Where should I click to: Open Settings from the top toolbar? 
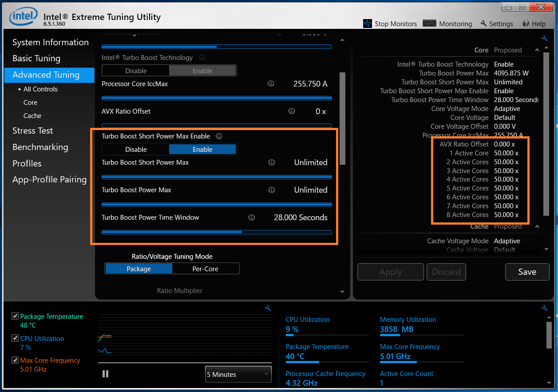point(497,24)
